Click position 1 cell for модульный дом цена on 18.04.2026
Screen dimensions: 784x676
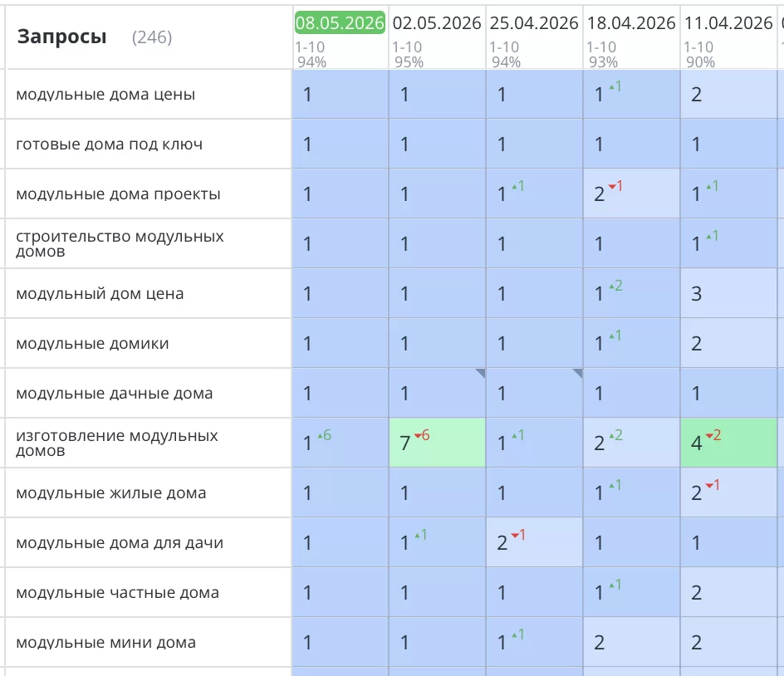[631, 293]
